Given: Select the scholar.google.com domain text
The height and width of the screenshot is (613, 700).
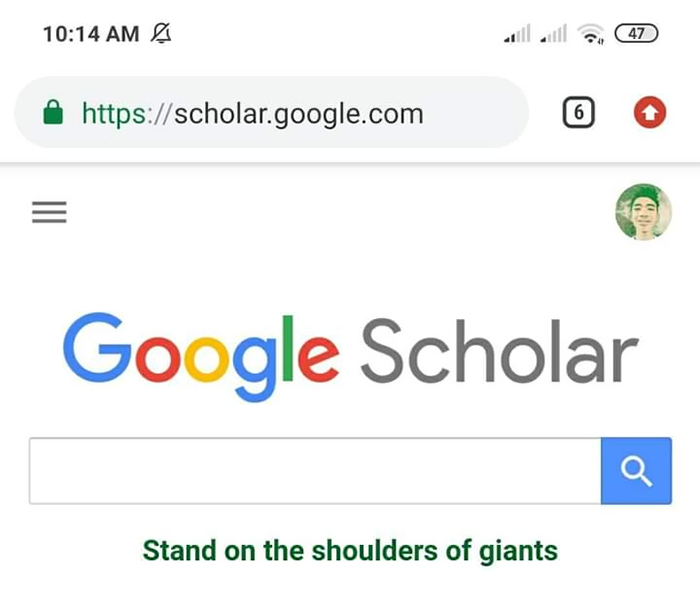Looking at the screenshot, I should click(x=298, y=114).
